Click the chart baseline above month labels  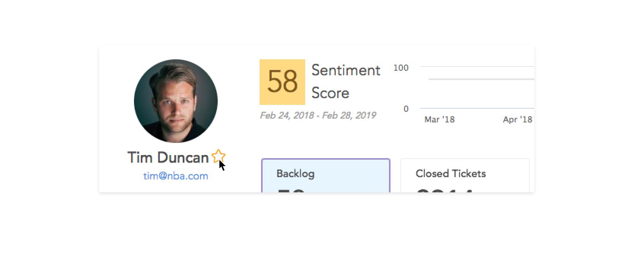pyautogui.click(x=477, y=108)
